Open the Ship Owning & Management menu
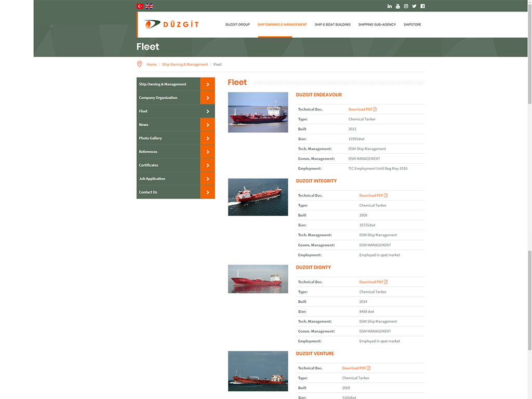532x399 pixels. [282, 24]
